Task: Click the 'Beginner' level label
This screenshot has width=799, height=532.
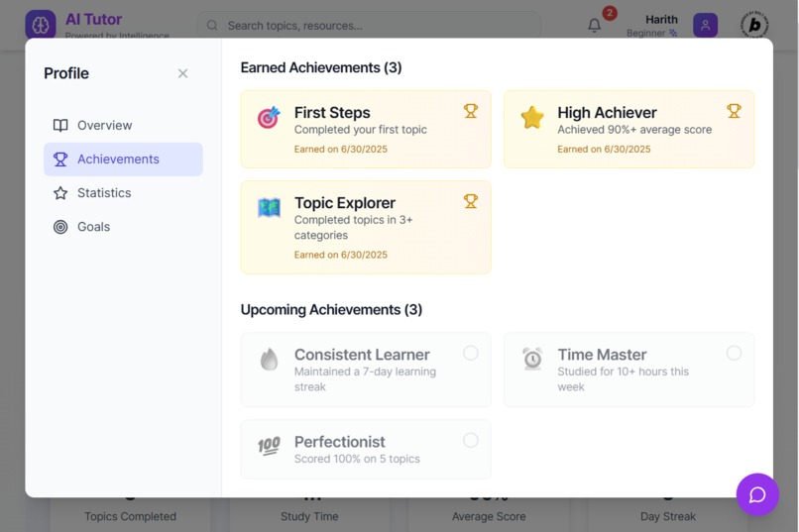Action: click(645, 33)
